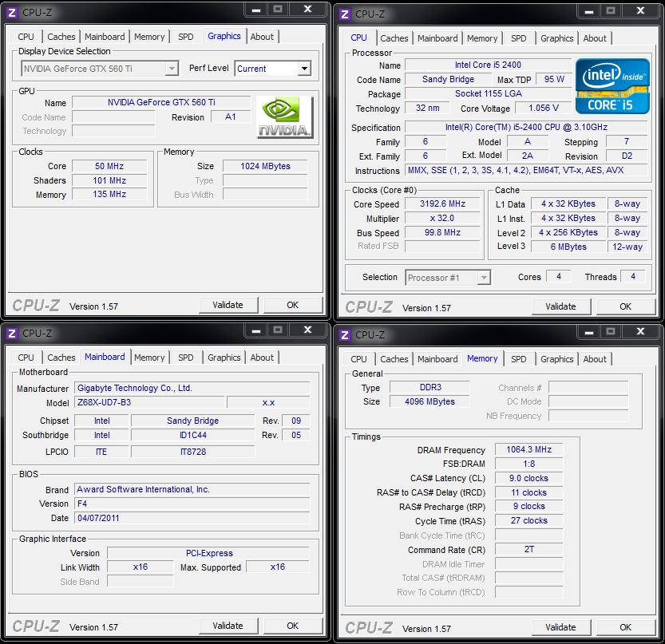Click the Instructions field listing MMX, SSE
This screenshot has width=665, height=644.
[526, 171]
